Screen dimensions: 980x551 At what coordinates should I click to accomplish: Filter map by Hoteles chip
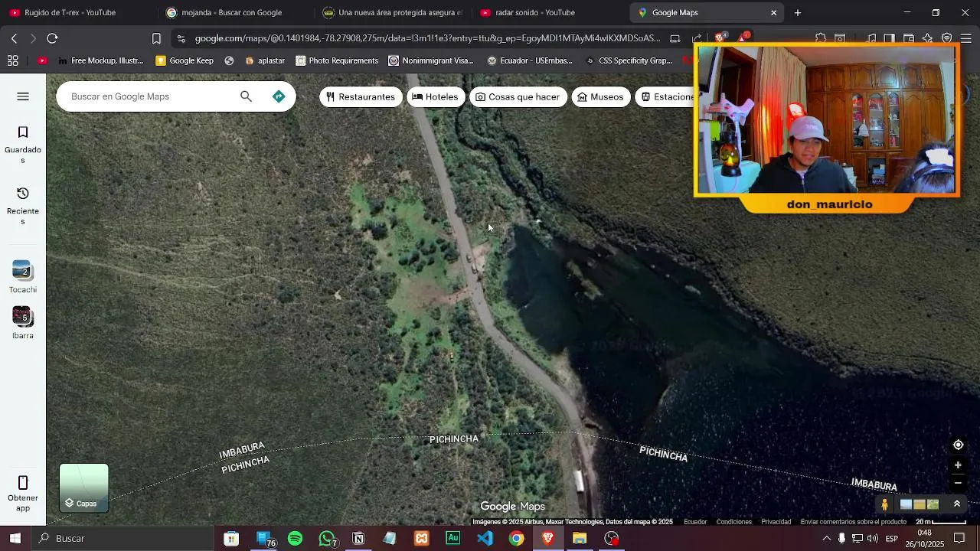(x=435, y=97)
